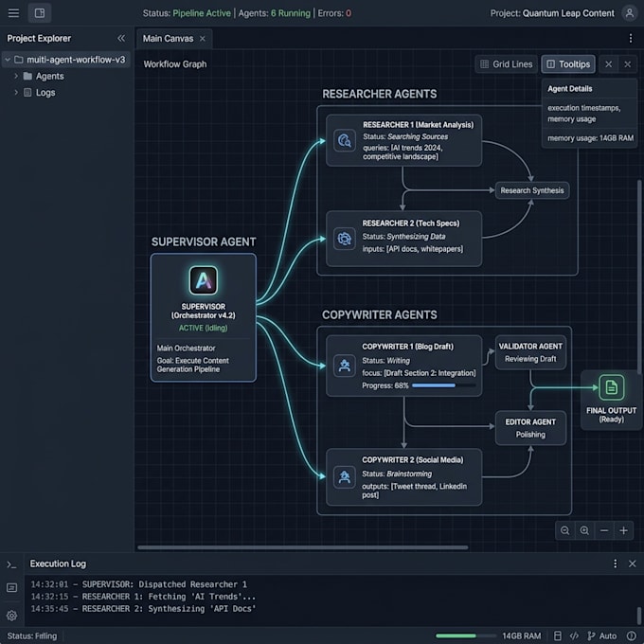Click the Workflow Graph heading
The width and height of the screenshot is (644, 644).
point(175,64)
